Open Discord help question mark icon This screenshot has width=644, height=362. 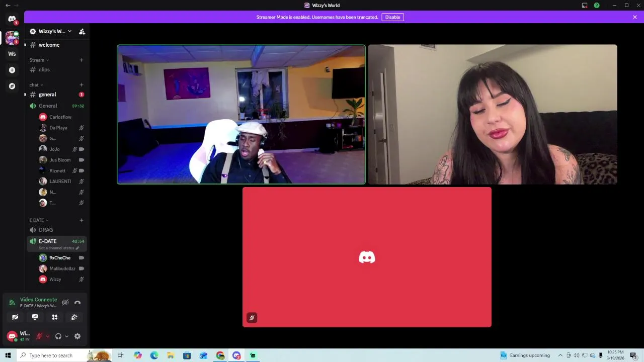(597, 6)
